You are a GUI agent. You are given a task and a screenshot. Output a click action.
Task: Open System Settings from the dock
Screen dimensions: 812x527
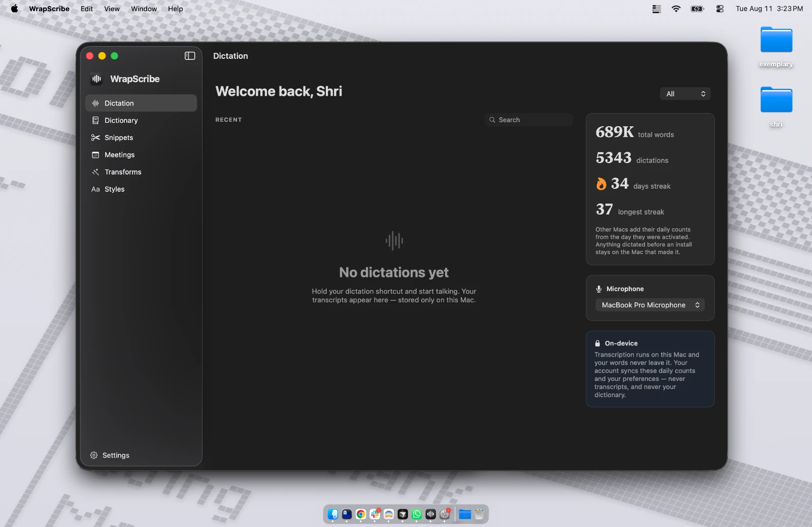coord(445,514)
